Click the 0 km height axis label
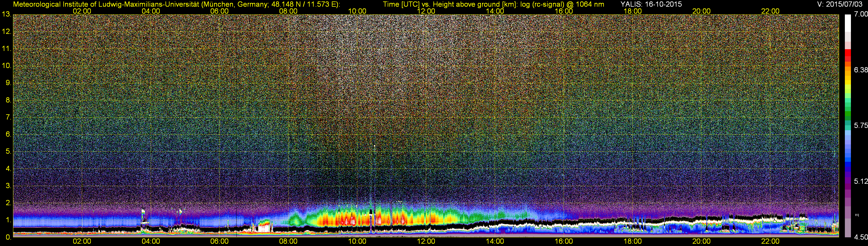Viewport: 868px width, 246px height. tap(8, 237)
